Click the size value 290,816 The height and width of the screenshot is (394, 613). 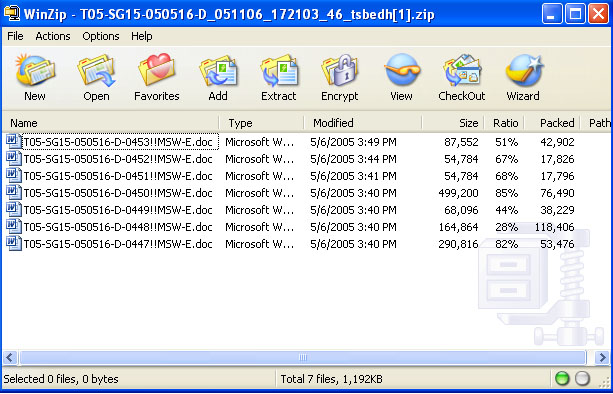click(458, 244)
